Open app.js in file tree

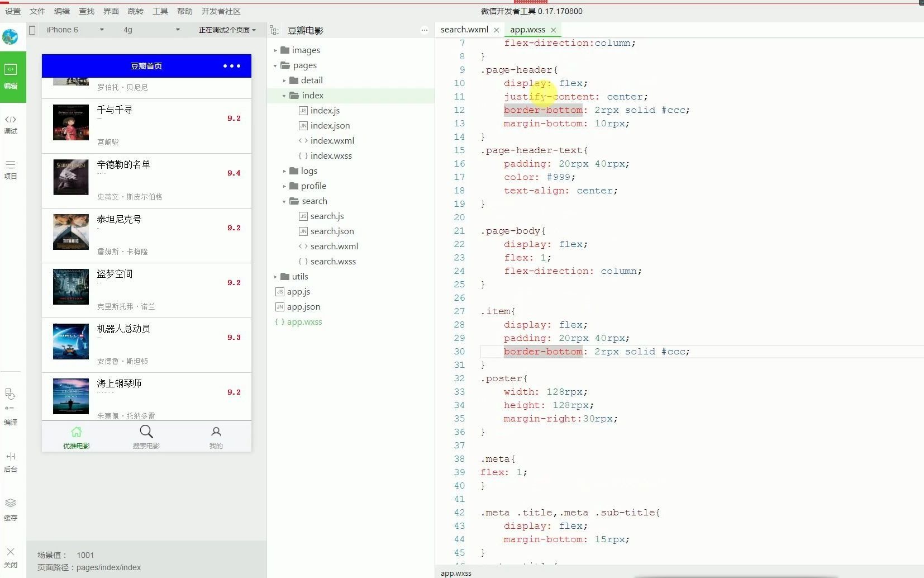298,292
